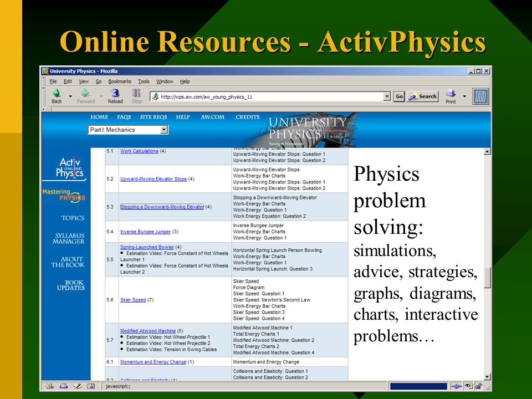Screen dimensions: 532x399
Task: Click the Forward navigation arrow icon
Action: (85, 93)
